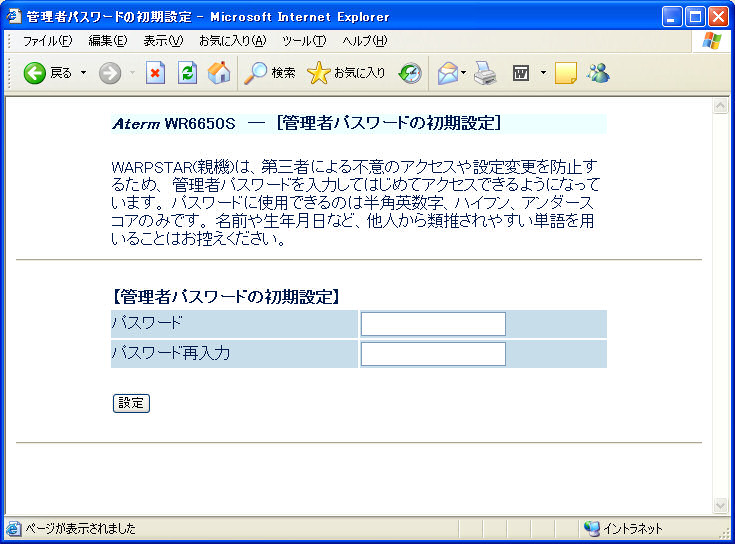Expand the Mail icon dropdown arrow
735x544 pixels.
coord(463,73)
